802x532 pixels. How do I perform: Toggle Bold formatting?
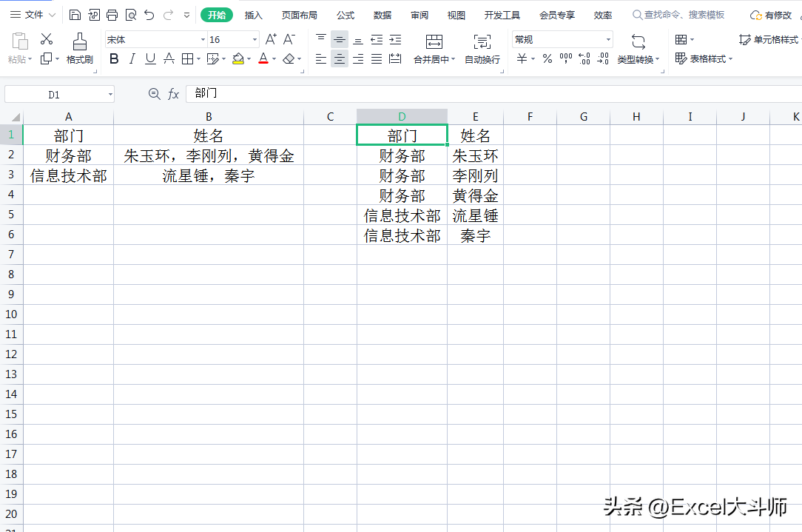pyautogui.click(x=114, y=59)
